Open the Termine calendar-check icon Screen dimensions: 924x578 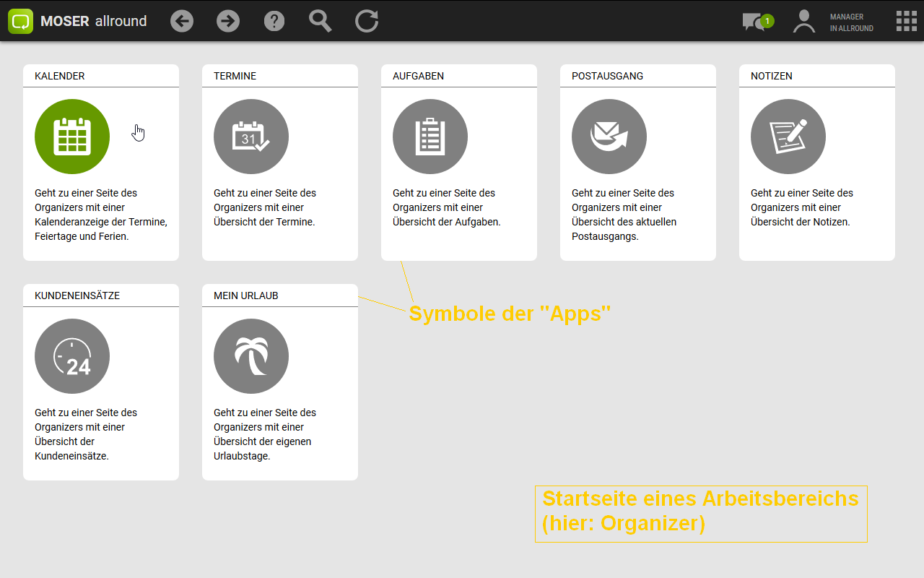pyautogui.click(x=251, y=137)
